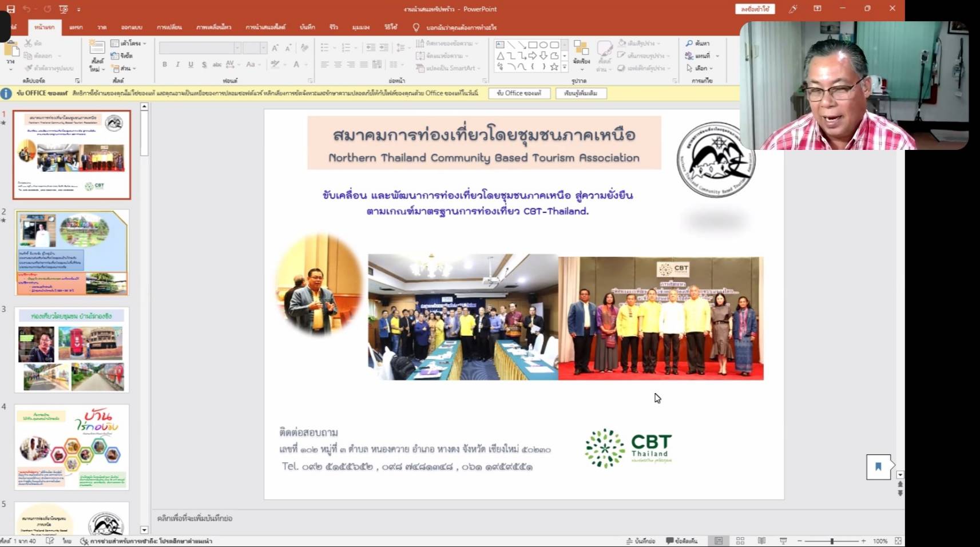This screenshot has height=547, width=980.
Task: Expand the shapes gallery more arrow
Action: pyautogui.click(x=565, y=67)
